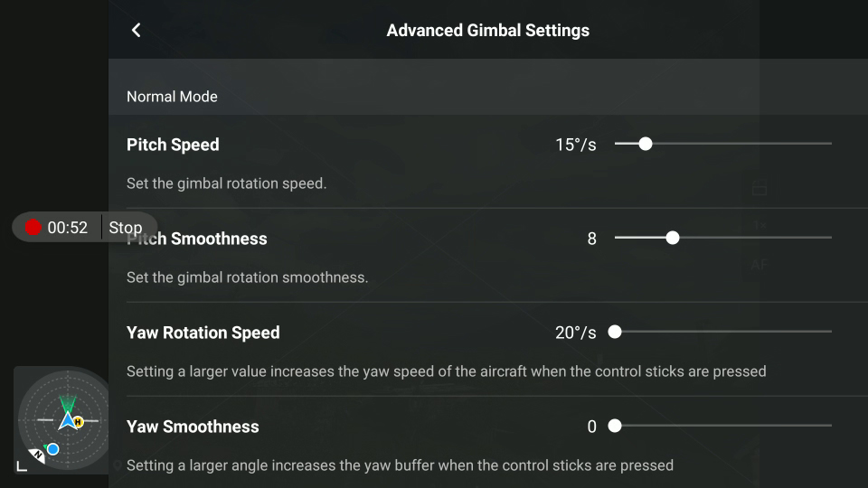Click the 00:52 recording timer

pyautogui.click(x=68, y=228)
